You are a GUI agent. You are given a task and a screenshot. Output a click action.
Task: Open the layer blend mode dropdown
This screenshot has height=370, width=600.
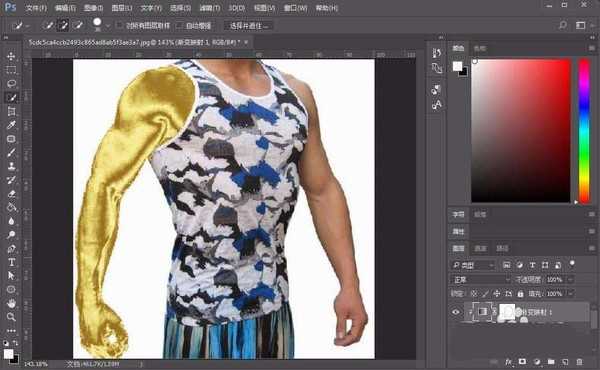pyautogui.click(x=481, y=280)
